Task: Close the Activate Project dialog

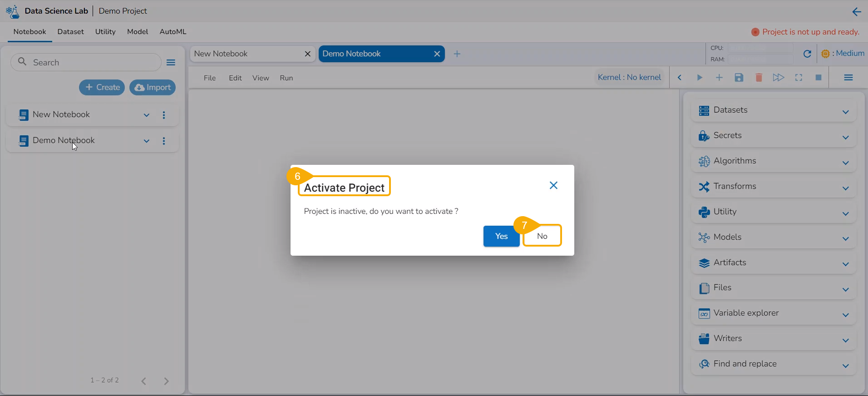Action: (553, 185)
